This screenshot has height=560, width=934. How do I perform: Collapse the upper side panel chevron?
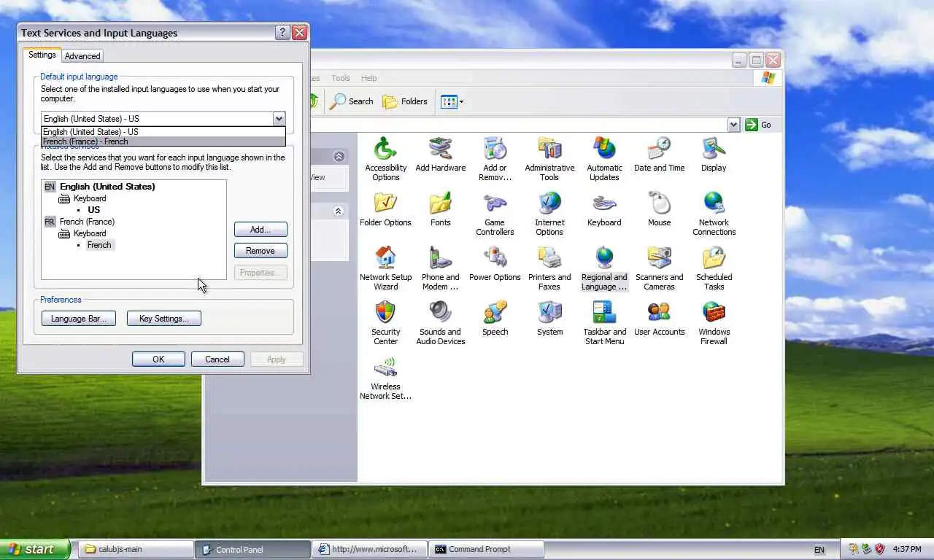[x=339, y=156]
